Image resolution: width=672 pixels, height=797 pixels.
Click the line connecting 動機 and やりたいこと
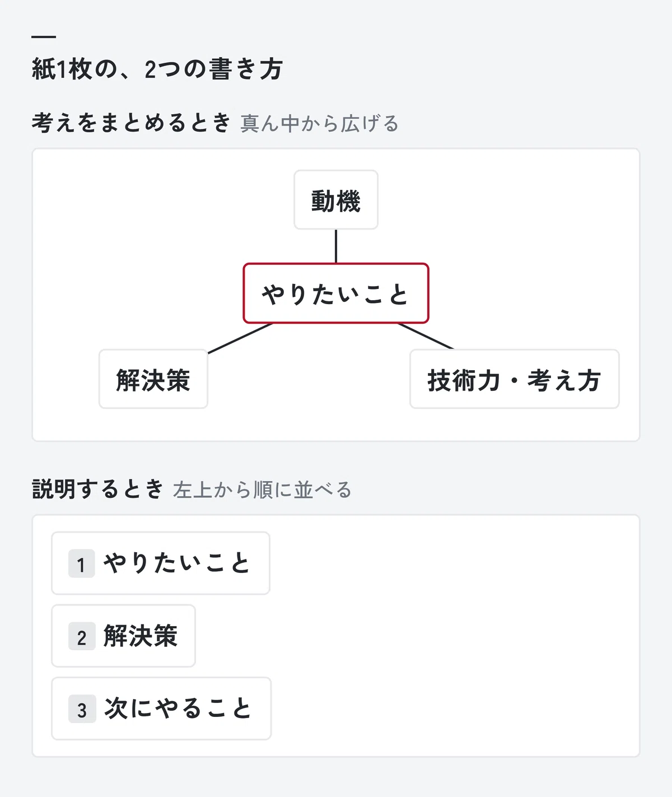click(336, 246)
